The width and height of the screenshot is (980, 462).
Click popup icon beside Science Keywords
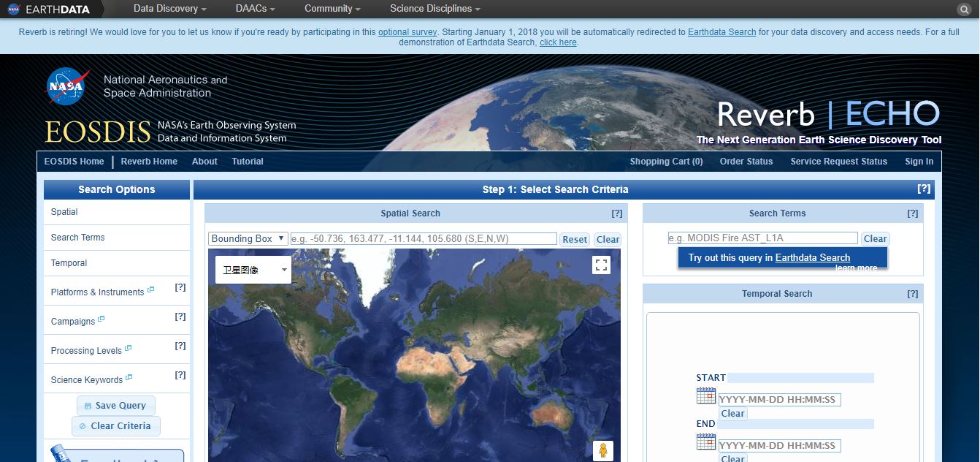tap(129, 377)
